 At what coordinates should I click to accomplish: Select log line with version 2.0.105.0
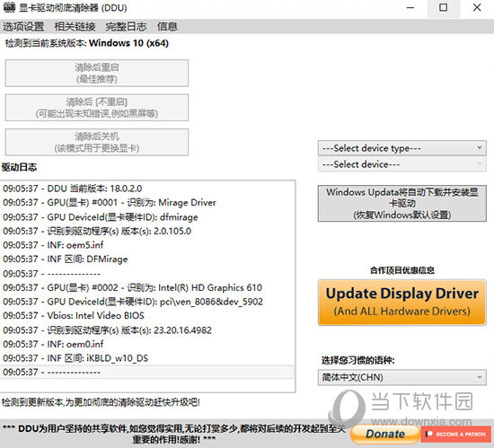pos(146,231)
